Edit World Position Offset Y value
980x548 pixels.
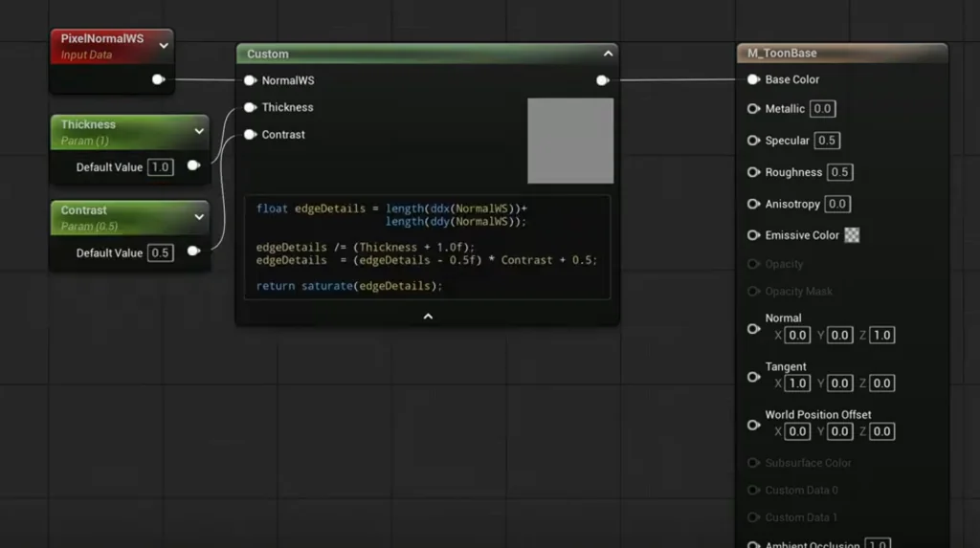839,431
